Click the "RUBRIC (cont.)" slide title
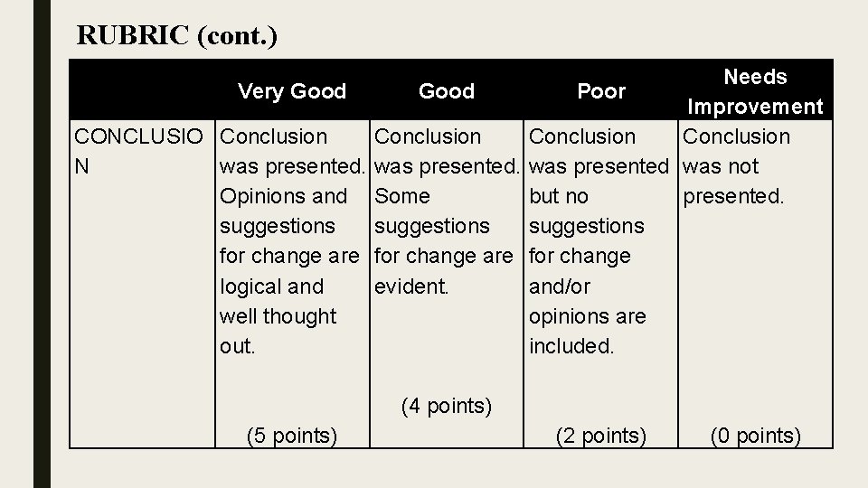This screenshot has width=868, height=488. click(177, 35)
